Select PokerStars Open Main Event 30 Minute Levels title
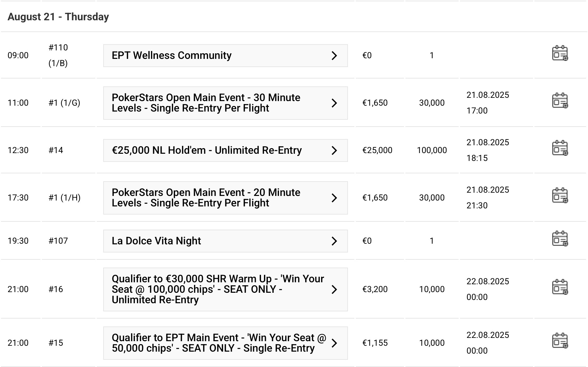Image resolution: width=588 pixels, height=367 pixels. (206, 103)
